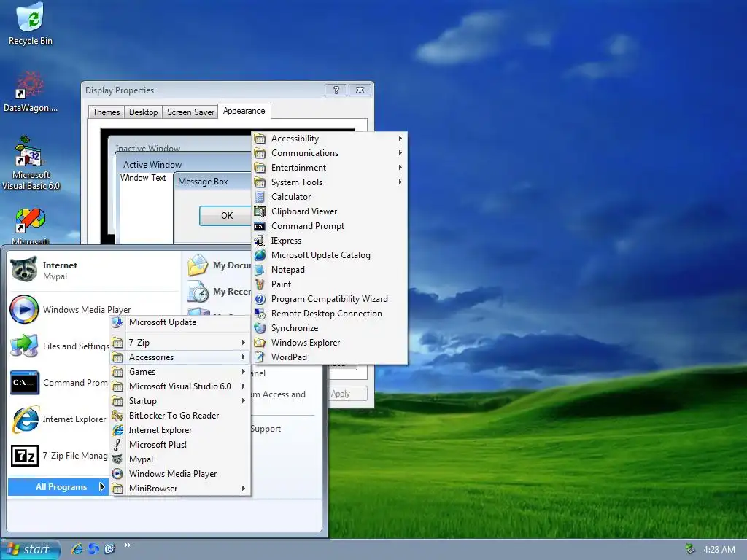The width and height of the screenshot is (747, 560).
Task: Highlight the Accessories menu entry
Action: [x=180, y=357]
